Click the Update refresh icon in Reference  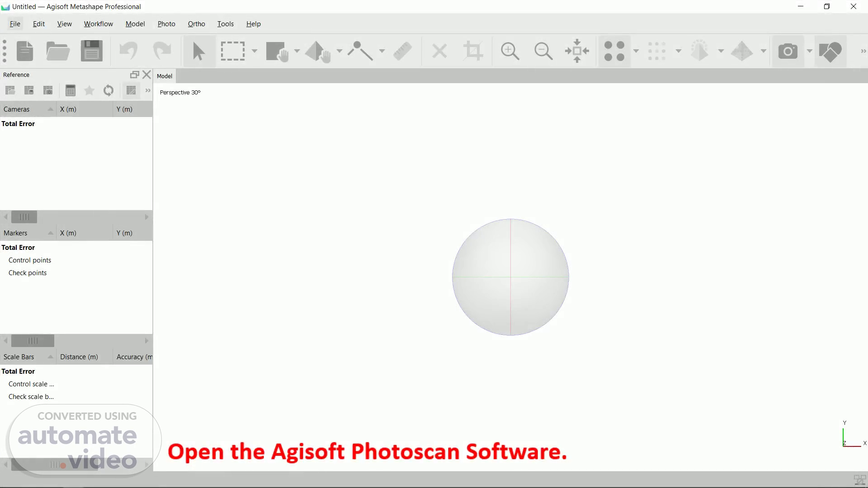pyautogui.click(x=108, y=90)
